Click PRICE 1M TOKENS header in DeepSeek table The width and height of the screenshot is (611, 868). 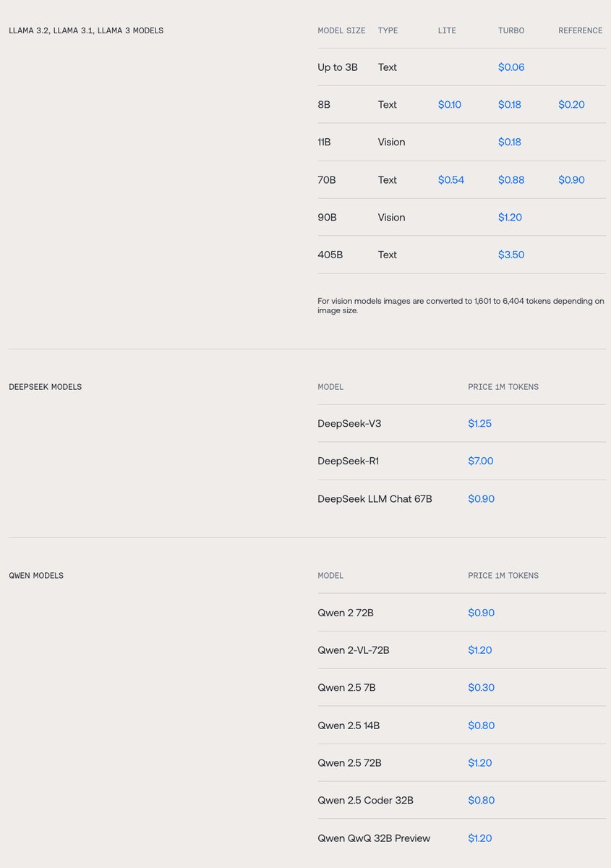pyautogui.click(x=503, y=387)
